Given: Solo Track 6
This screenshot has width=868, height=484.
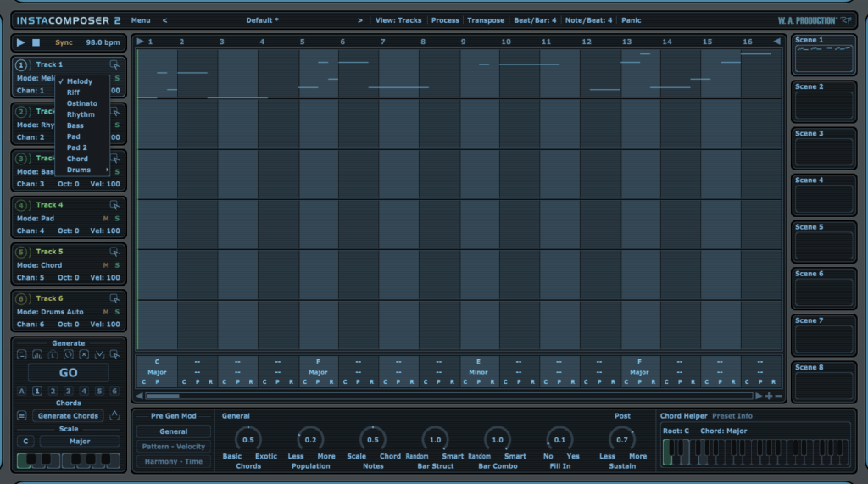Looking at the screenshot, I should click(117, 312).
